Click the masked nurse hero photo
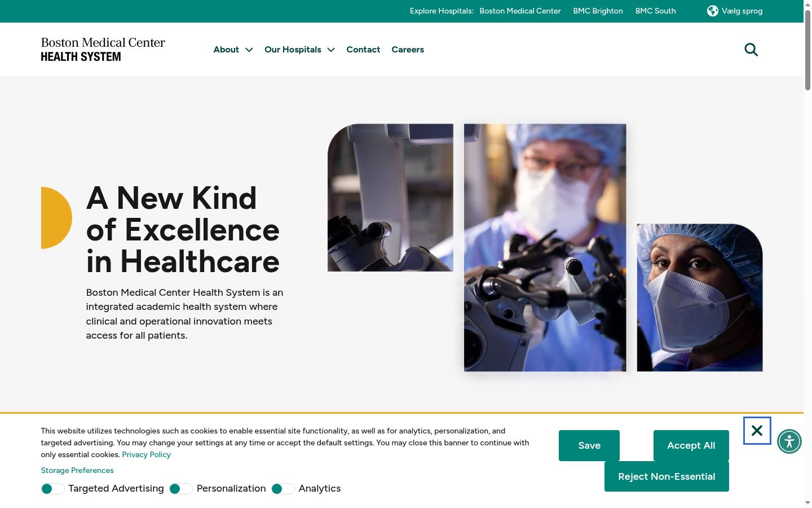This screenshot has height=508, width=812. pyautogui.click(x=700, y=297)
